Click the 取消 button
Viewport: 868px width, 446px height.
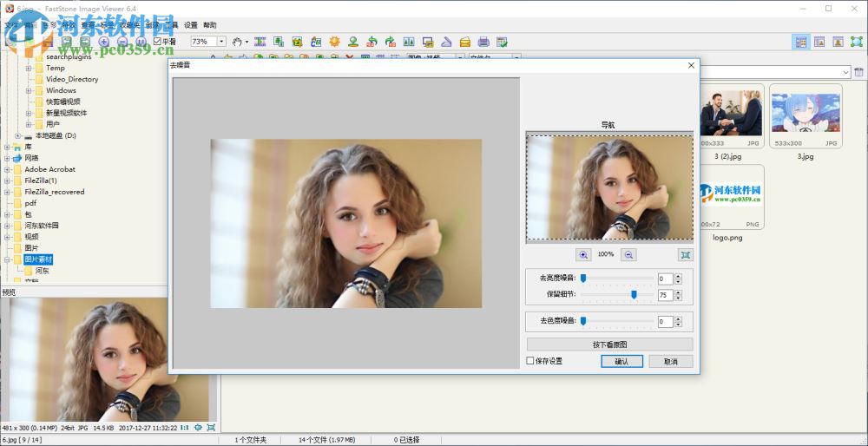[x=670, y=361]
